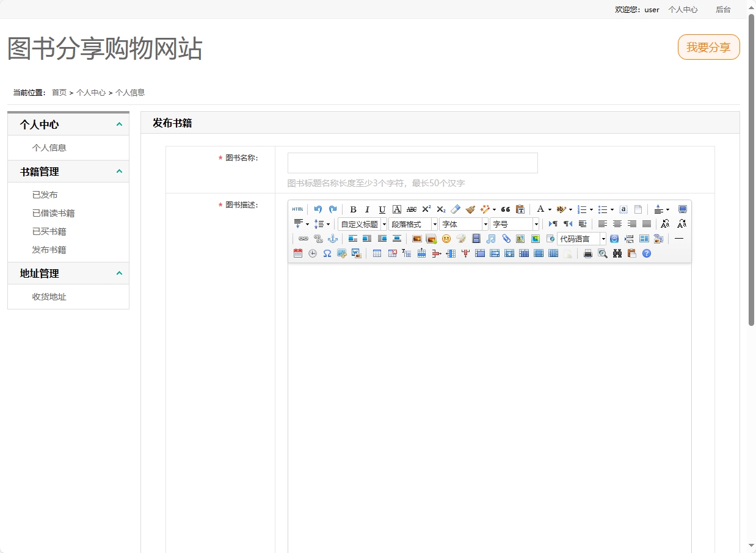This screenshot has height=553, width=756.
Task: Open find and replace in the editor
Action: 617,253
